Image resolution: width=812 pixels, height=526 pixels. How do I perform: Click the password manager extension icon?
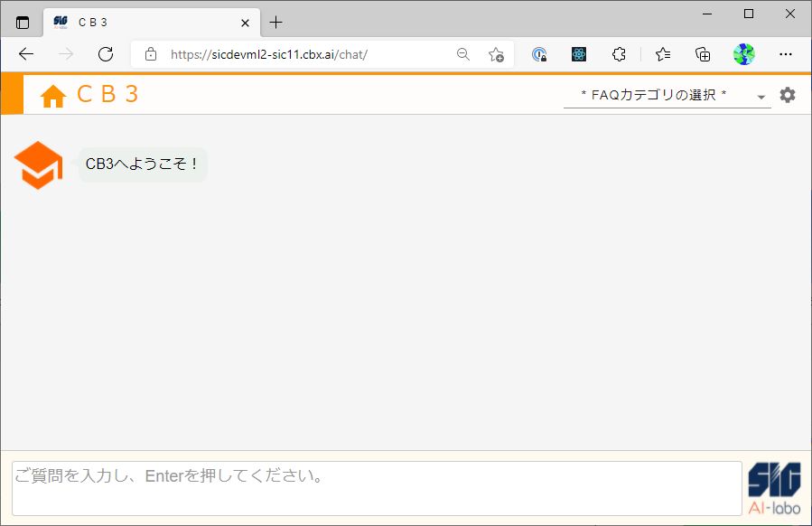tap(539, 54)
